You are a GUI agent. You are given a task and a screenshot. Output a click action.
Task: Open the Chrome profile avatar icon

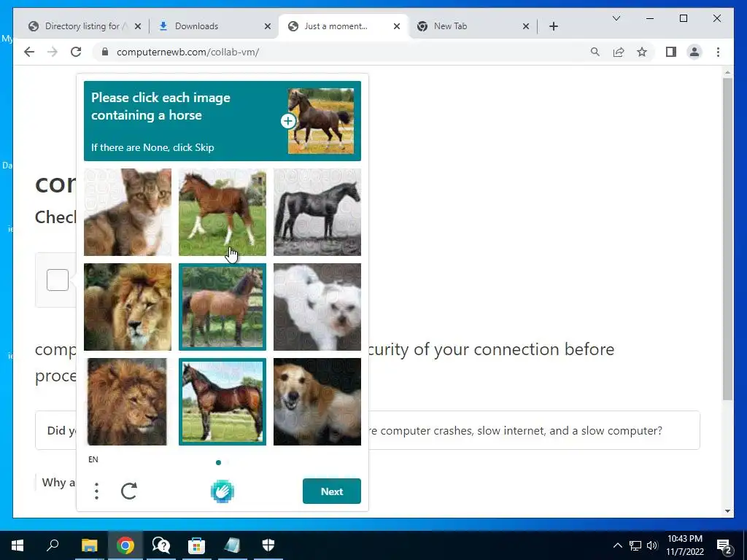pos(694,52)
